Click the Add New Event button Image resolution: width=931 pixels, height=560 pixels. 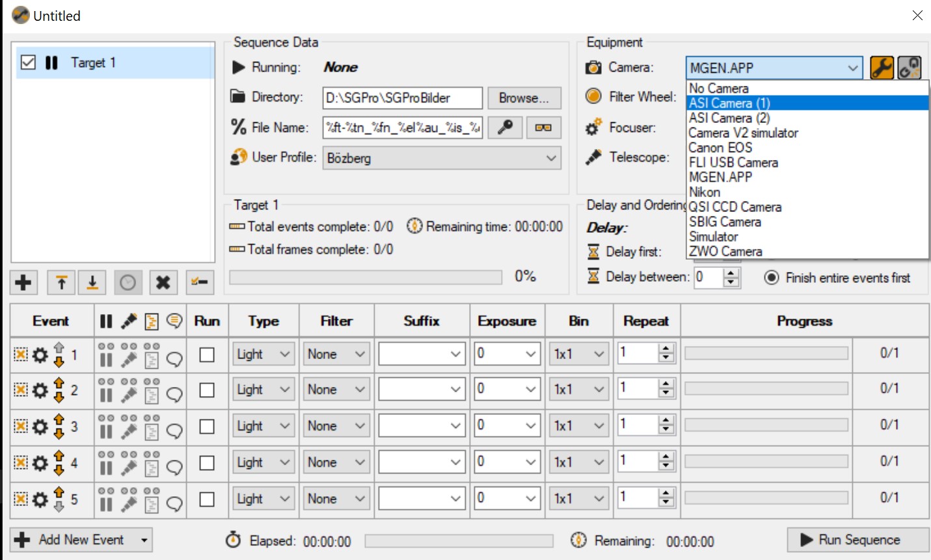click(81, 540)
